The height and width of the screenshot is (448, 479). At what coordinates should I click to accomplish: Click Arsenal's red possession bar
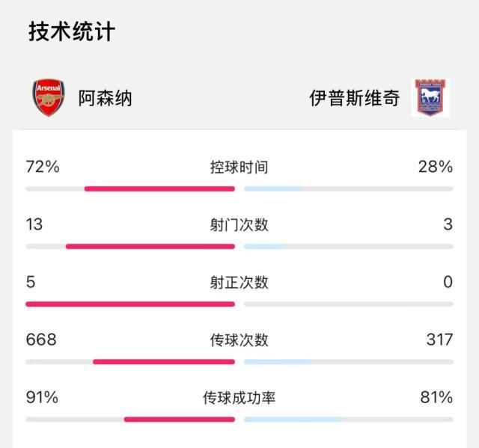(x=159, y=188)
